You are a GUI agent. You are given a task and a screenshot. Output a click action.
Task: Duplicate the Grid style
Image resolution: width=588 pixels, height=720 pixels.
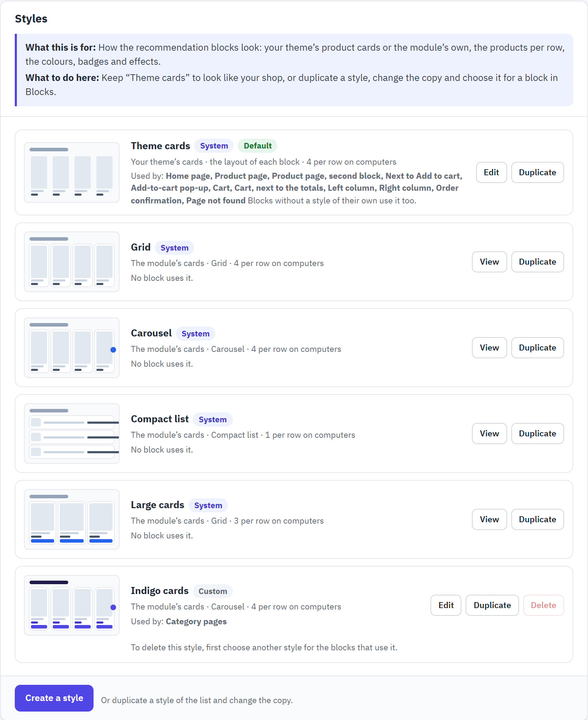[537, 262]
